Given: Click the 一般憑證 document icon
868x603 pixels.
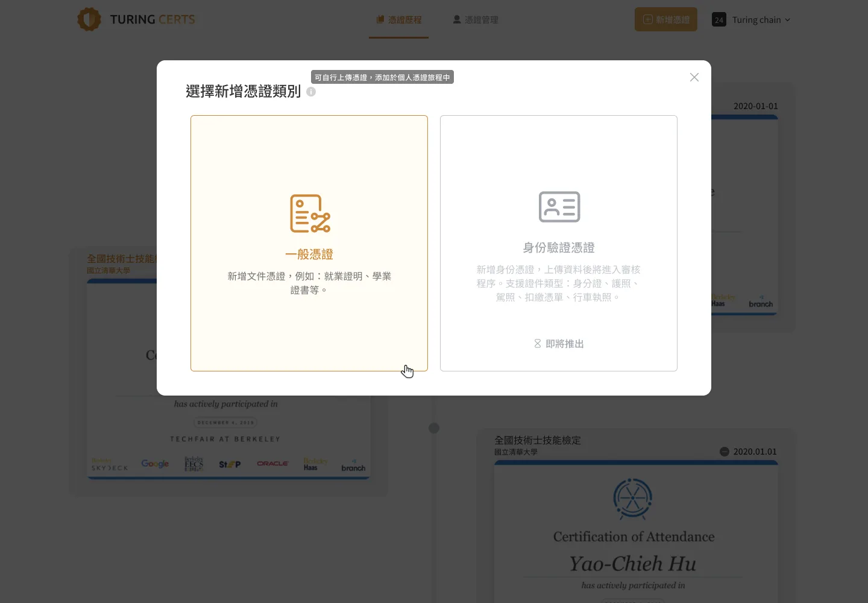Looking at the screenshot, I should [310, 213].
